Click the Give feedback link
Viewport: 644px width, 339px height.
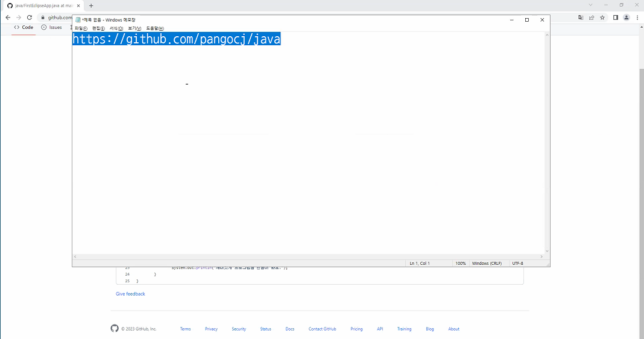coord(130,294)
